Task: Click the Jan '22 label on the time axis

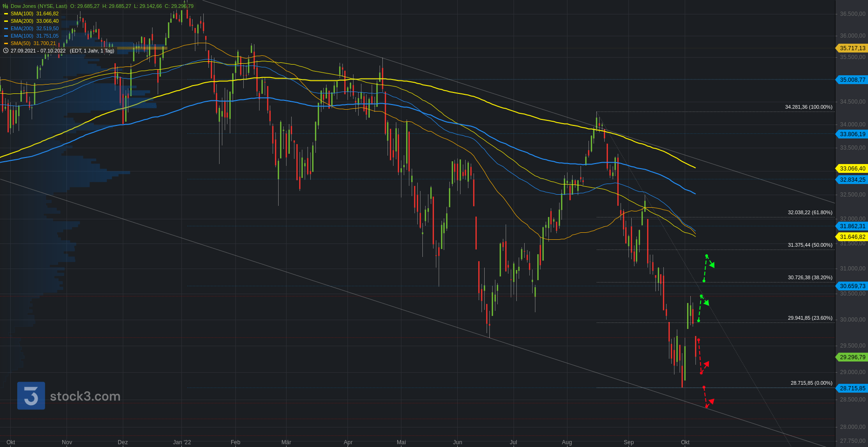Action: 182,442
